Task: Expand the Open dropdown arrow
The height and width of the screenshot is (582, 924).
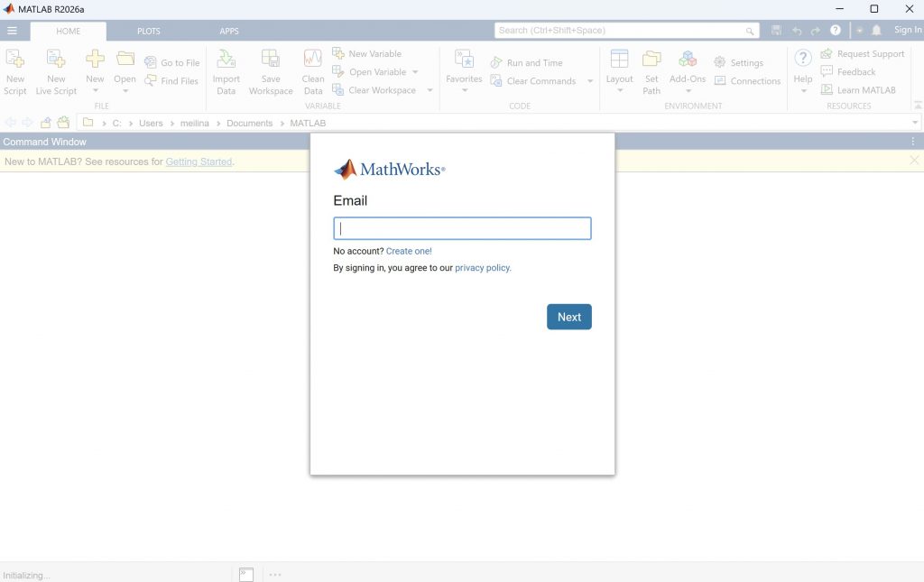Action: coord(125,91)
